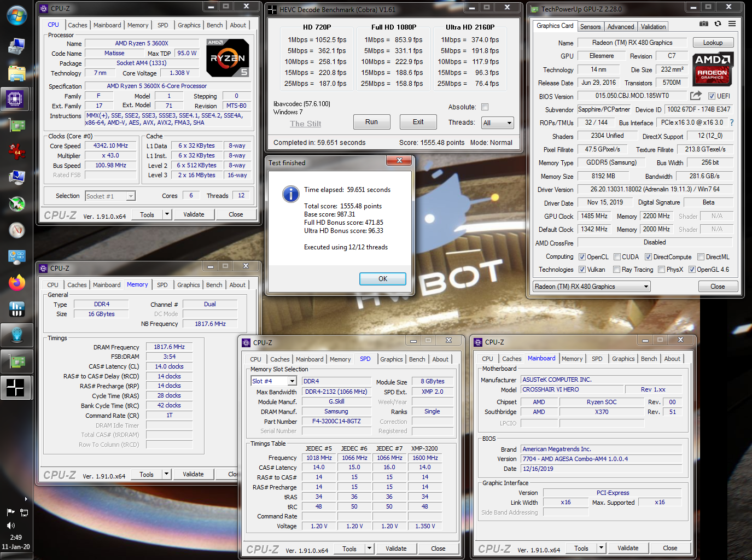Open the round gauge taskbar icon
Image resolution: width=752 pixels, height=560 pixels.
[x=16, y=230]
